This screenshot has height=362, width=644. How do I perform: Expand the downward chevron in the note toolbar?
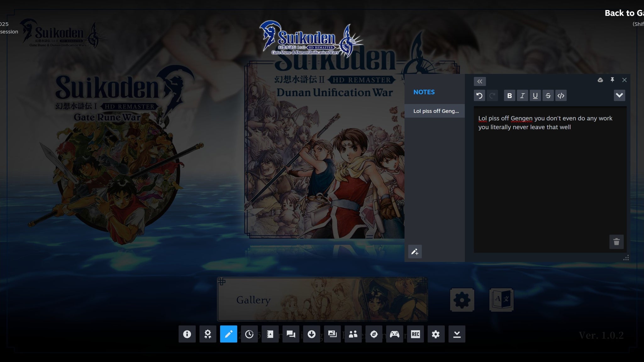point(619,96)
